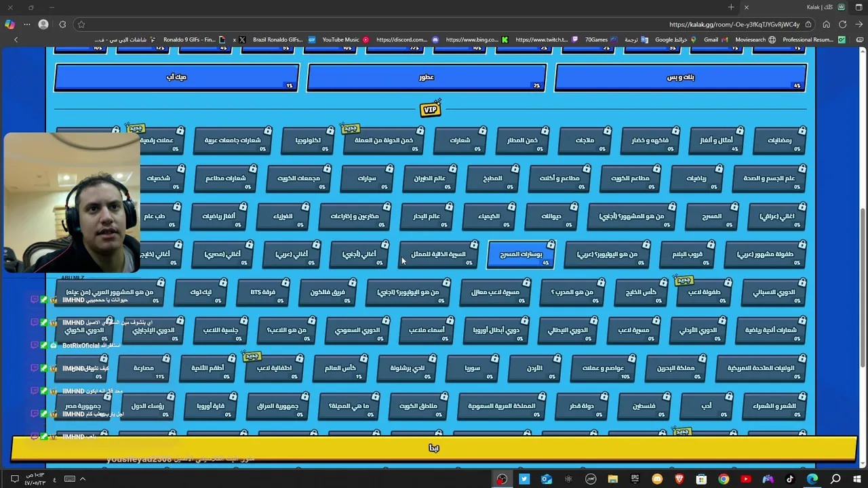Screen dimensions: 868x488
Task: Open Twitter app in the taskbar
Action: point(524,479)
